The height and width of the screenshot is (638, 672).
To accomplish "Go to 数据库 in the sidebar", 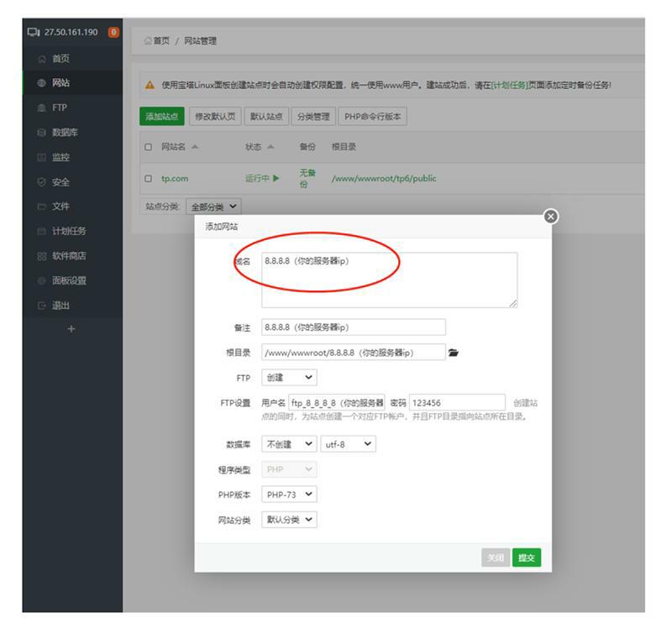I will 66,133.
